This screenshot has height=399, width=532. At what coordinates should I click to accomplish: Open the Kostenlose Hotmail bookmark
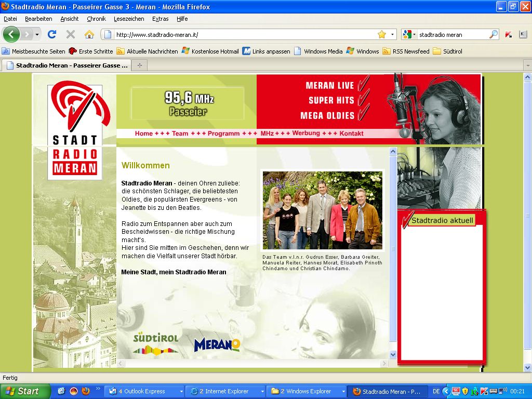(210, 51)
